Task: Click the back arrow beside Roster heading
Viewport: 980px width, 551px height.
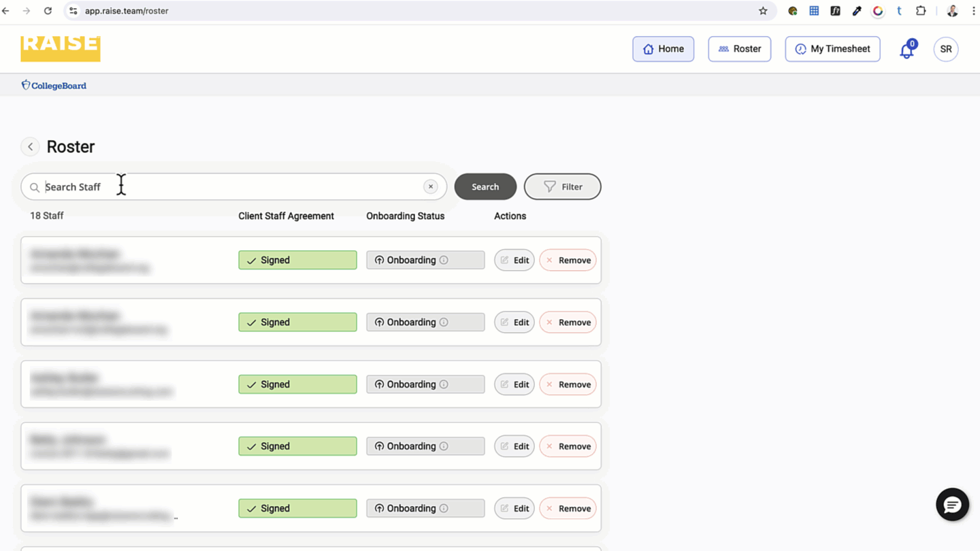Action: (30, 147)
